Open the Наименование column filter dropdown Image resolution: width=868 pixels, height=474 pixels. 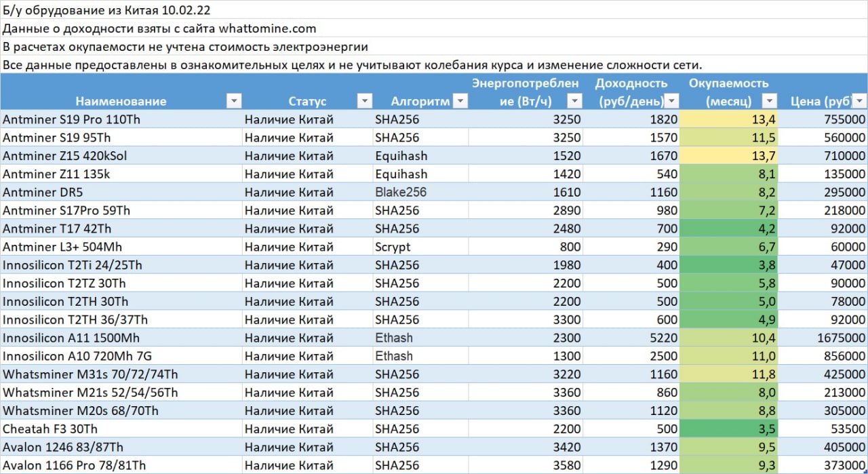pyautogui.click(x=234, y=101)
